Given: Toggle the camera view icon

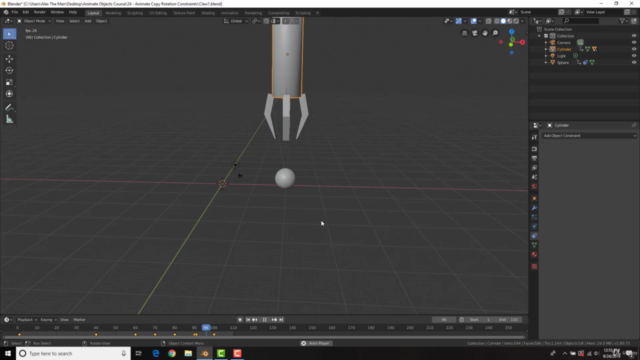Looking at the screenshot, I should pos(475,33).
